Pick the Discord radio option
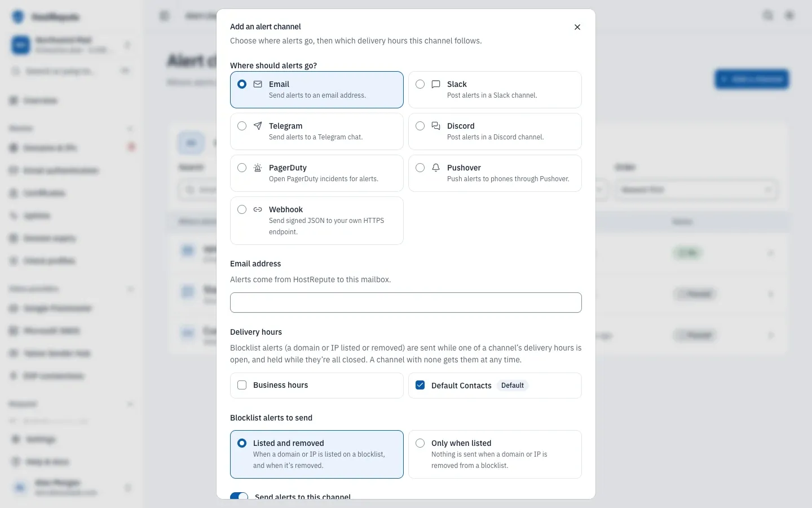This screenshot has width=812, height=508. pyautogui.click(x=420, y=126)
